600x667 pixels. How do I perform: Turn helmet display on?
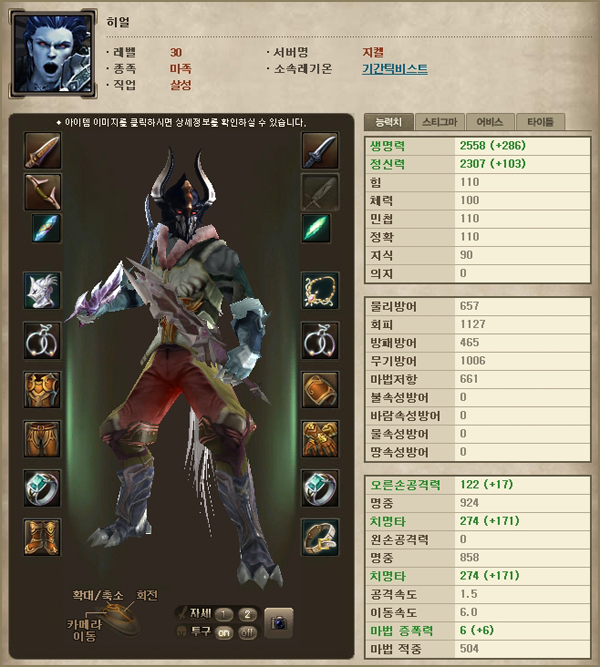(x=224, y=633)
